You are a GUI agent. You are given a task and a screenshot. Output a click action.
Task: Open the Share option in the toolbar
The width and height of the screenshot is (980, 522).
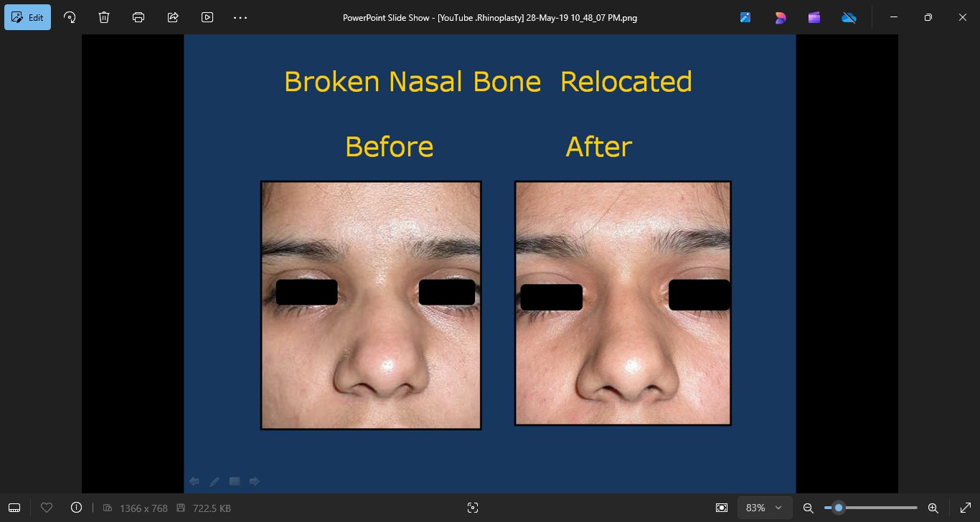coord(173,17)
